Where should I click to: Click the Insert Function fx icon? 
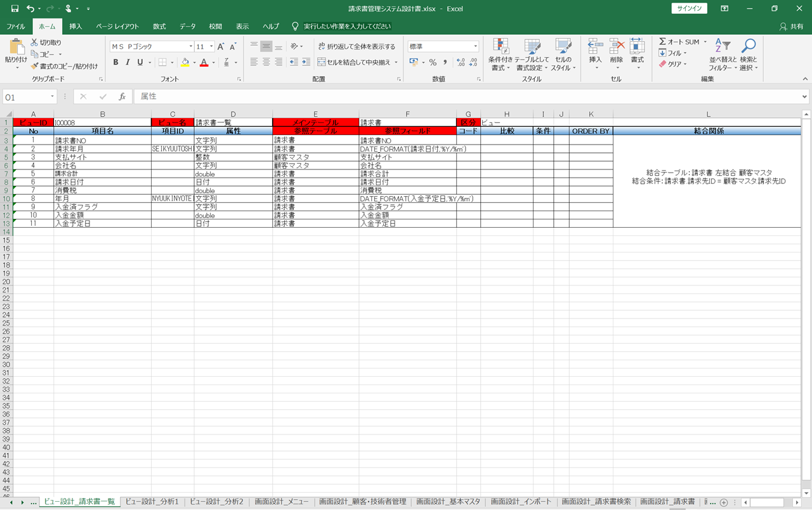click(x=122, y=97)
